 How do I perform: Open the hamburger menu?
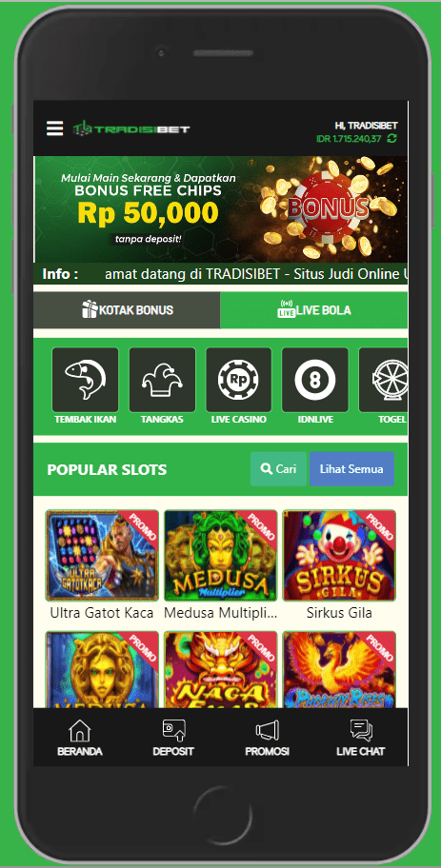[55, 128]
